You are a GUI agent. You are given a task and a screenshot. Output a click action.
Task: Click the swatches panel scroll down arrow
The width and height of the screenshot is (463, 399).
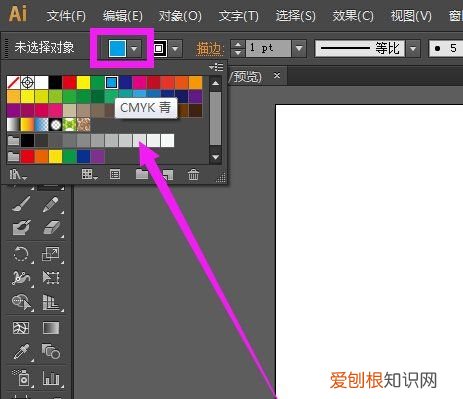pos(216,157)
